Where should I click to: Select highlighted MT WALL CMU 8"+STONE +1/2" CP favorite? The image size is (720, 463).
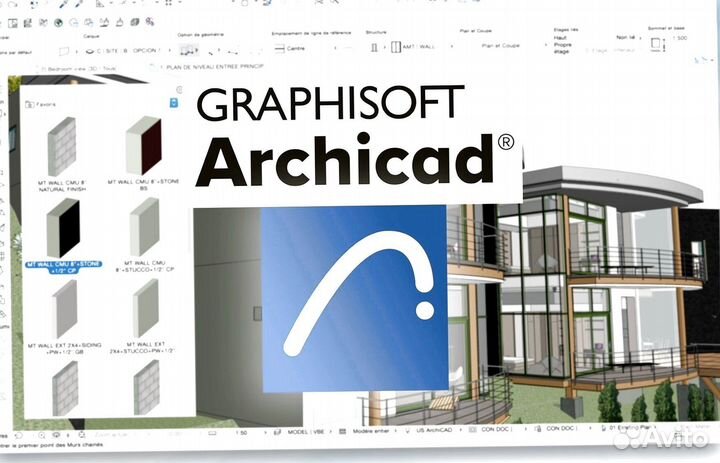click(63, 228)
